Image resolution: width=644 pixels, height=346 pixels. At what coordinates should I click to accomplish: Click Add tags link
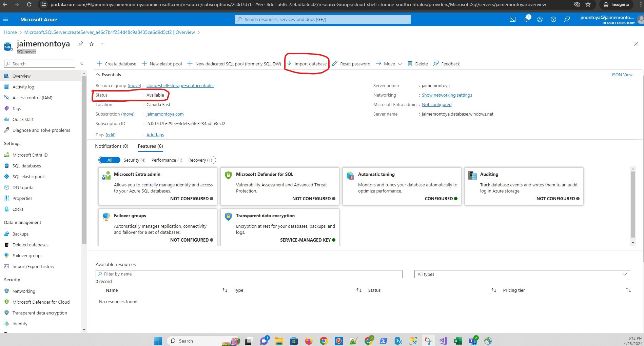pyautogui.click(x=155, y=135)
